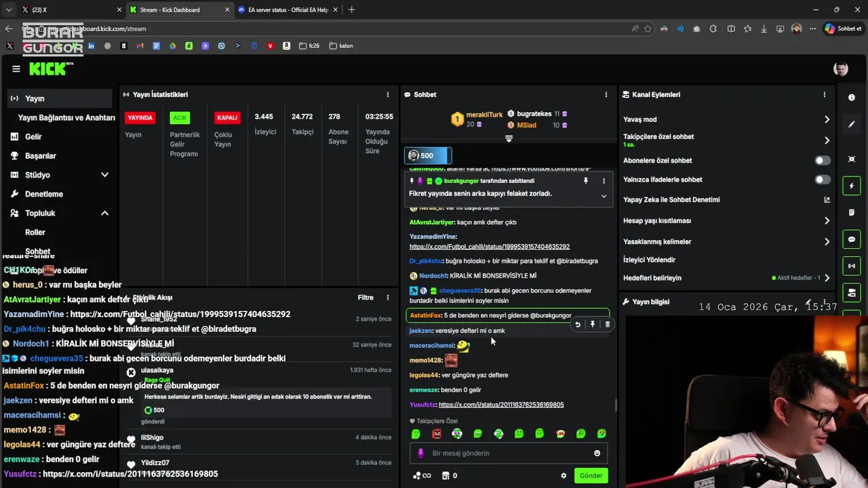
Task: Open YazamadimYine's x.com Futbol_cahili link
Action: coord(490,247)
